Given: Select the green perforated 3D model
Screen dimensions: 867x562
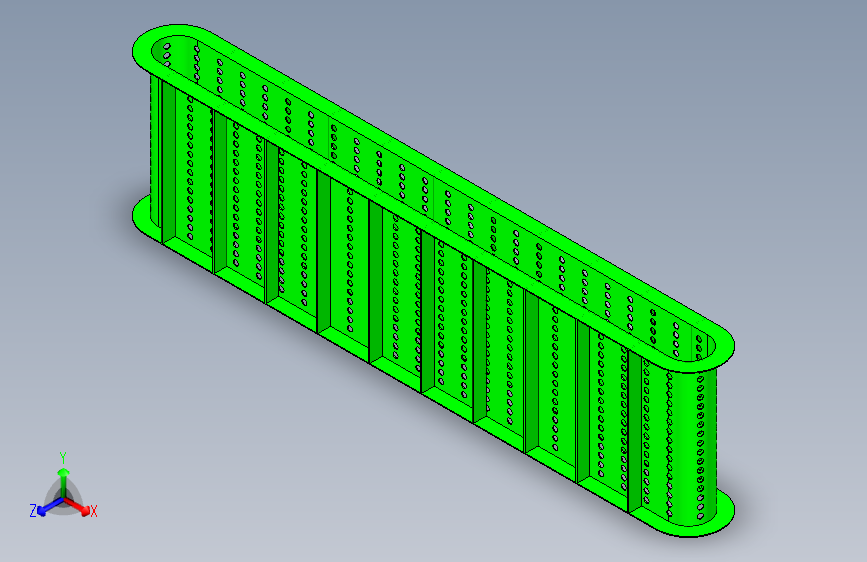Looking at the screenshot, I should click(x=434, y=281).
